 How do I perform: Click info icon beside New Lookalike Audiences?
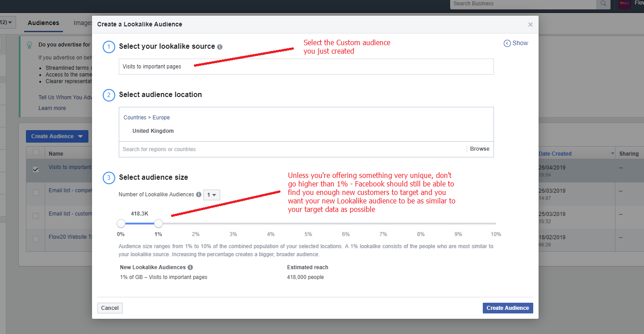click(190, 267)
